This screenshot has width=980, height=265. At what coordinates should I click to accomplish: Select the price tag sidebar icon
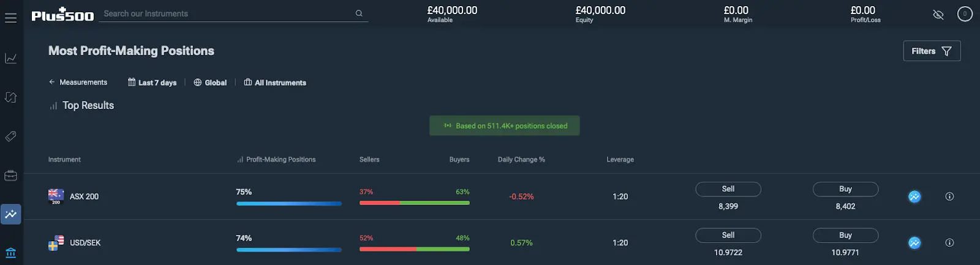(x=10, y=136)
